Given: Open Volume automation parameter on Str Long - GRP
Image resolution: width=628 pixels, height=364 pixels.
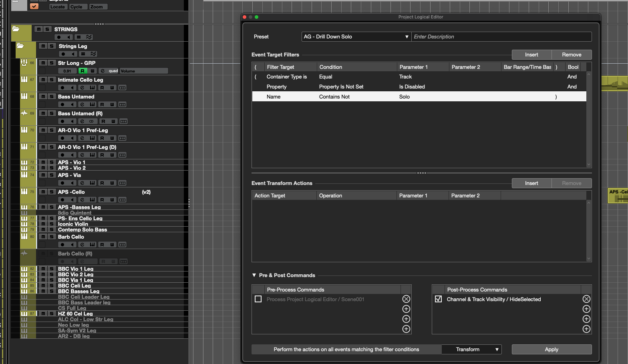Looking at the screenshot, I should tap(144, 71).
